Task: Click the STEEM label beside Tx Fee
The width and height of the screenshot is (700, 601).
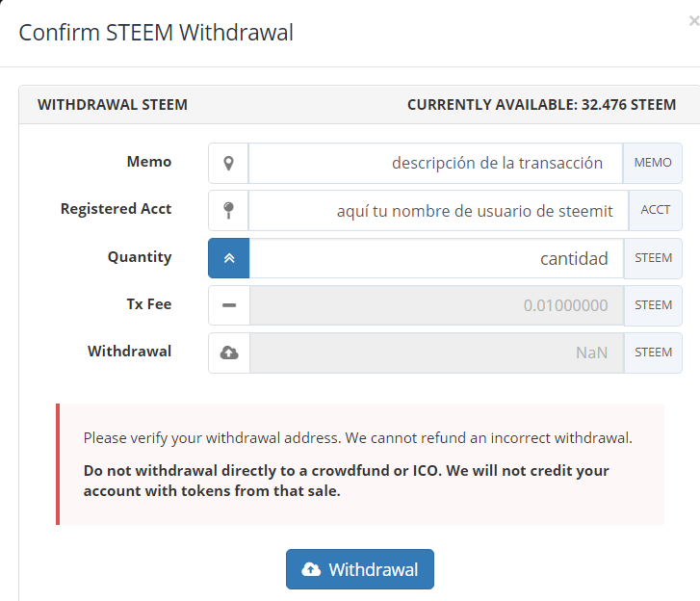Action: coord(653,305)
